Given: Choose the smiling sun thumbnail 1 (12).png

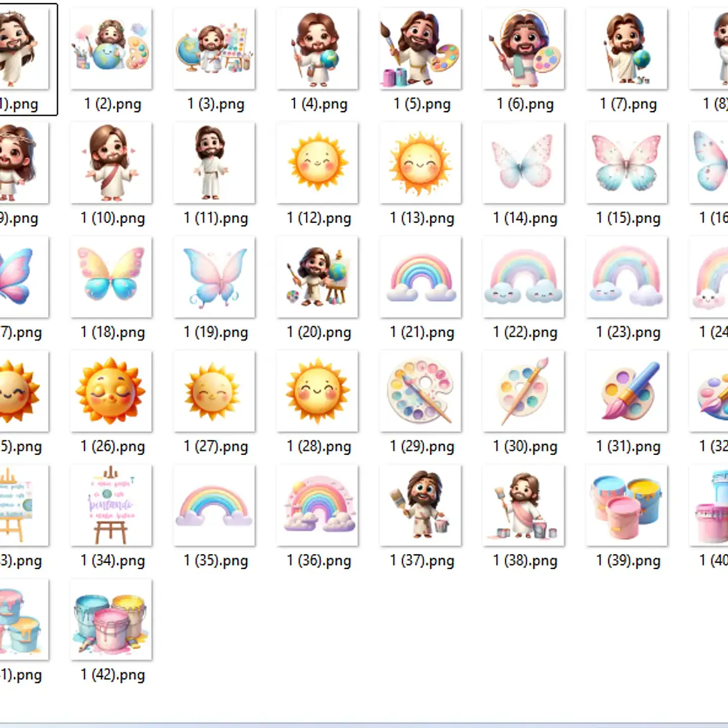Looking at the screenshot, I should (x=317, y=163).
